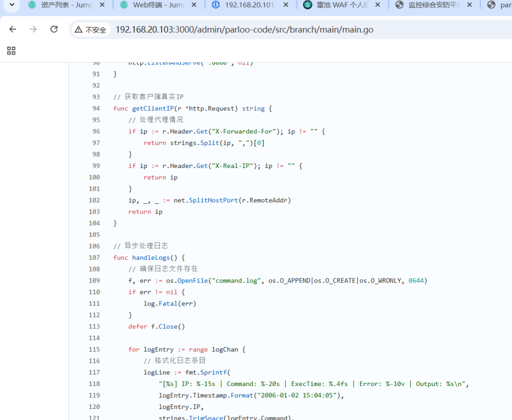Go back to the previous page
The image size is (512, 420).
coord(13,29)
